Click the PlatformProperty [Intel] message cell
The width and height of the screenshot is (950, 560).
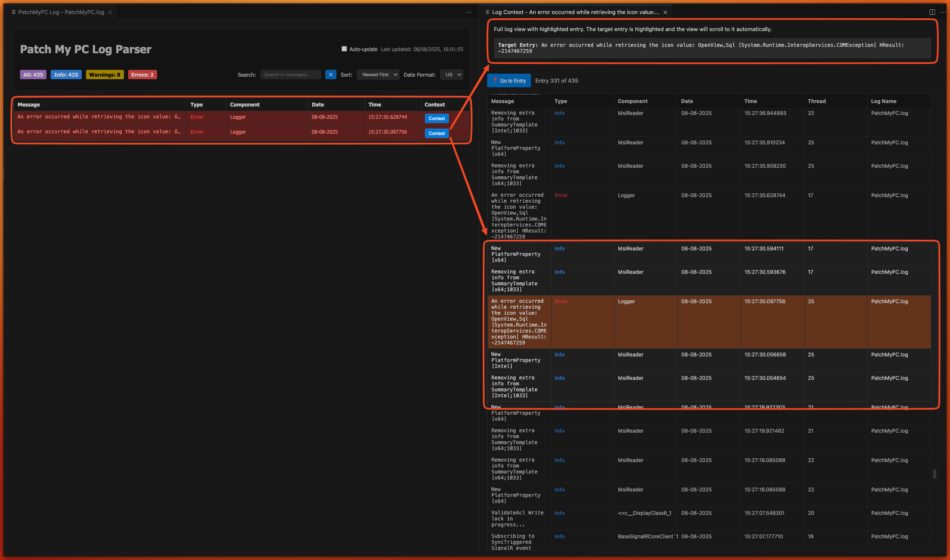(x=519, y=360)
